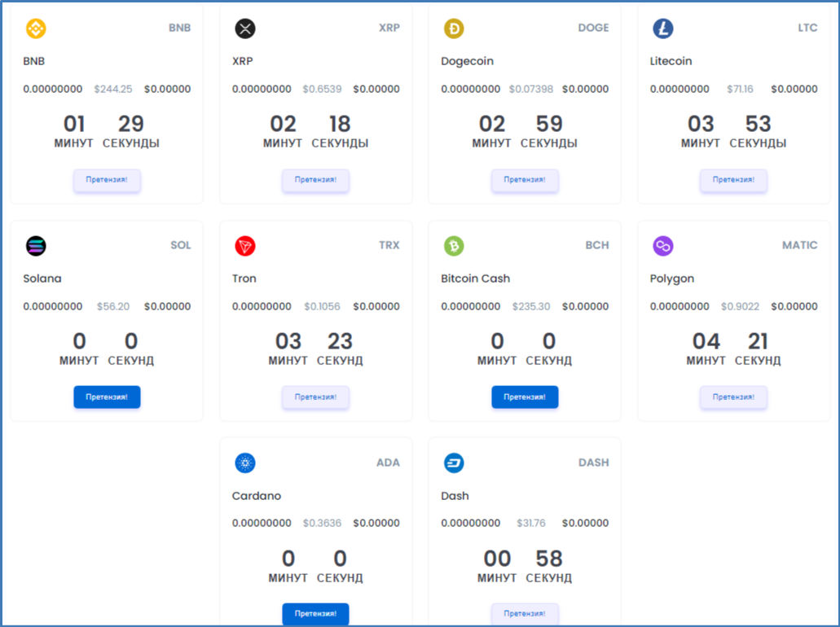The height and width of the screenshot is (627, 840).
Task: Claim Solana with the blue Претензия button
Action: [x=107, y=397]
